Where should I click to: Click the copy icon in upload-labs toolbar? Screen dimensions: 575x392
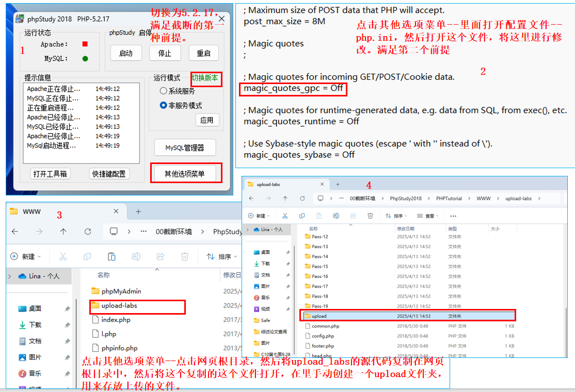(x=302, y=216)
